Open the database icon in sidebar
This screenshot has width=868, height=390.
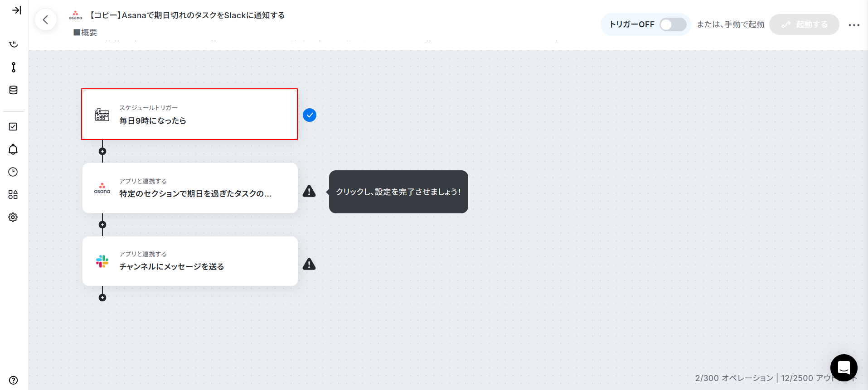[14, 90]
